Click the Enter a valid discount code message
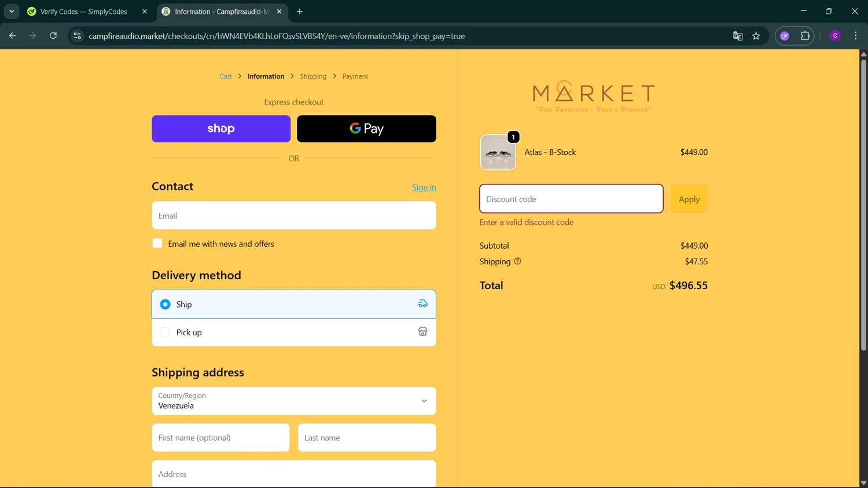The height and width of the screenshot is (488, 868). click(x=527, y=222)
